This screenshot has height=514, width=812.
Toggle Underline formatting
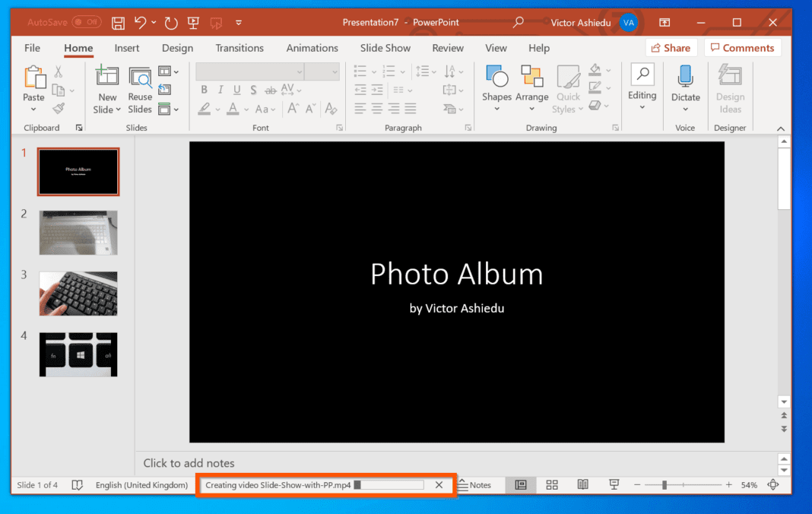point(236,90)
